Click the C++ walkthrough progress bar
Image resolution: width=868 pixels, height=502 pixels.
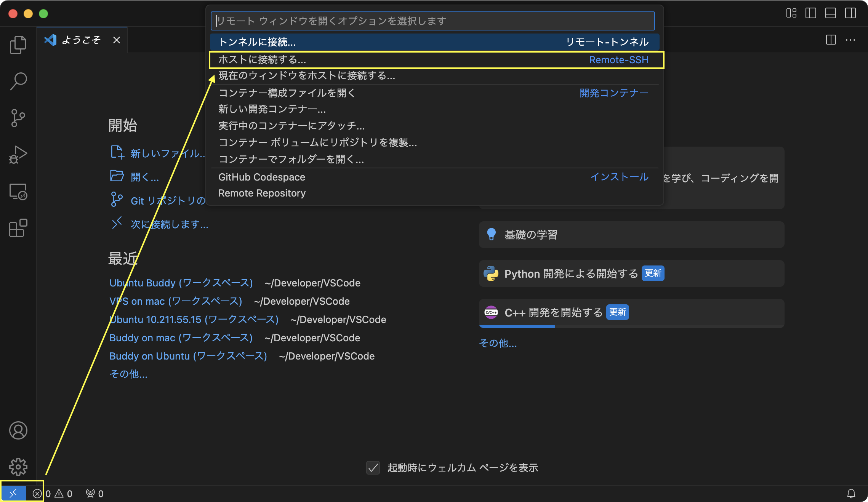tap(517, 326)
